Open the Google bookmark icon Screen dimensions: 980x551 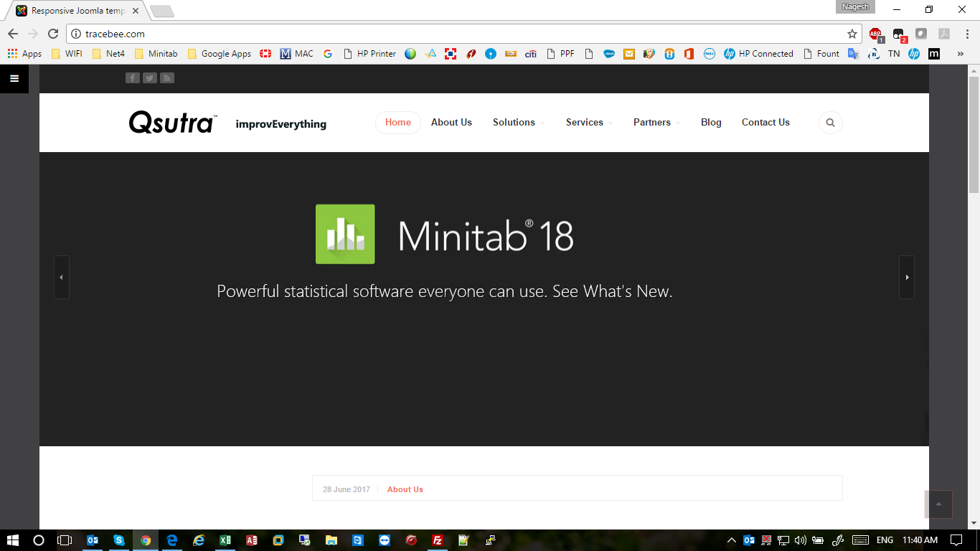pyautogui.click(x=328, y=54)
